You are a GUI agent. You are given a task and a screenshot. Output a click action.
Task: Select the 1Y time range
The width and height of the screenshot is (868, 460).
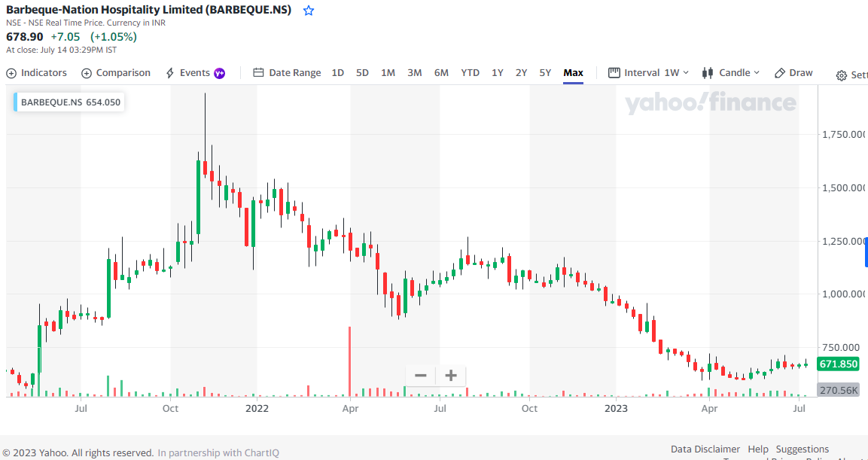[x=498, y=72]
